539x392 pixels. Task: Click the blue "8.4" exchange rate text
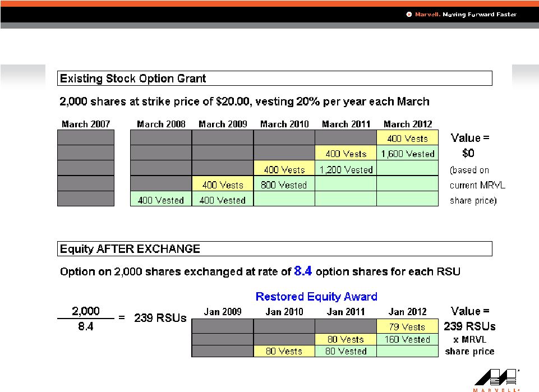(304, 272)
